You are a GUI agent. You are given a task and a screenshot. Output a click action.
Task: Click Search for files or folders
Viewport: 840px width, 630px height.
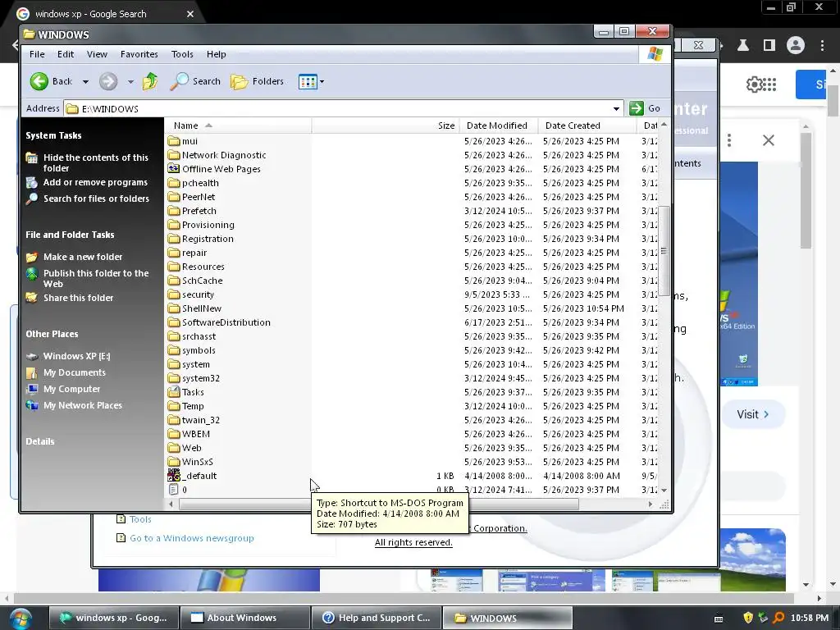97,199
